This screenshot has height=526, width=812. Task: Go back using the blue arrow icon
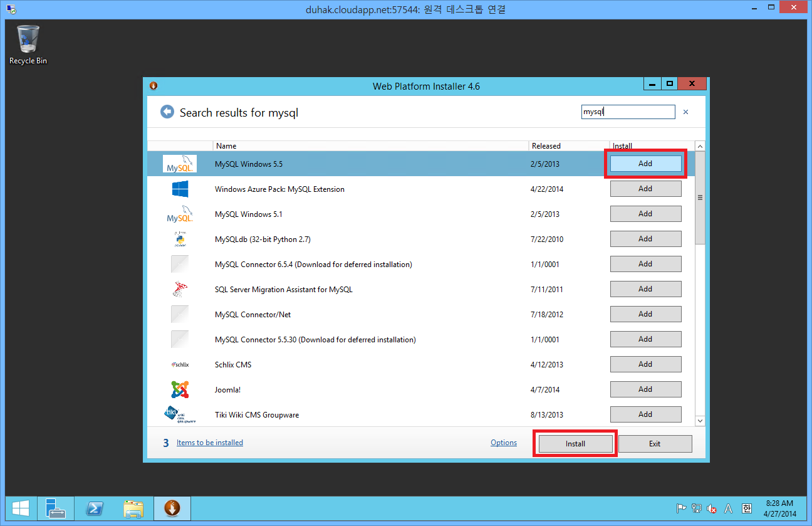pos(167,112)
